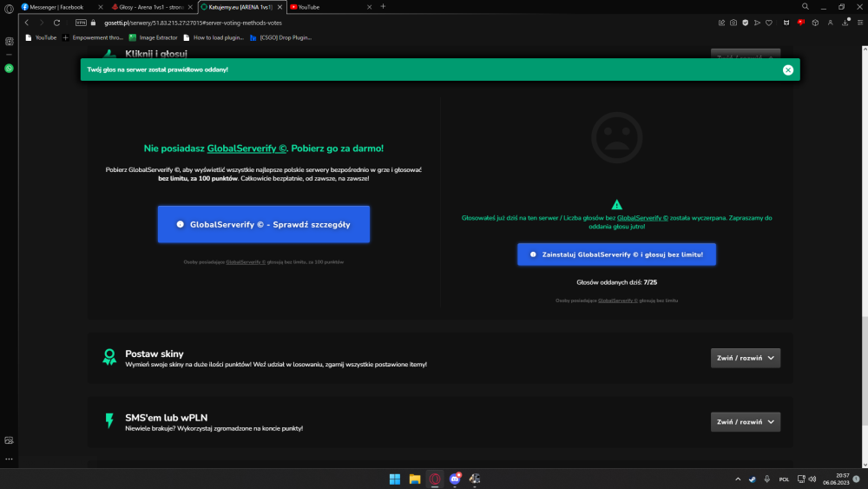This screenshot has width=868, height=489.
Task: Open File Explorer from taskbar
Action: (x=415, y=479)
